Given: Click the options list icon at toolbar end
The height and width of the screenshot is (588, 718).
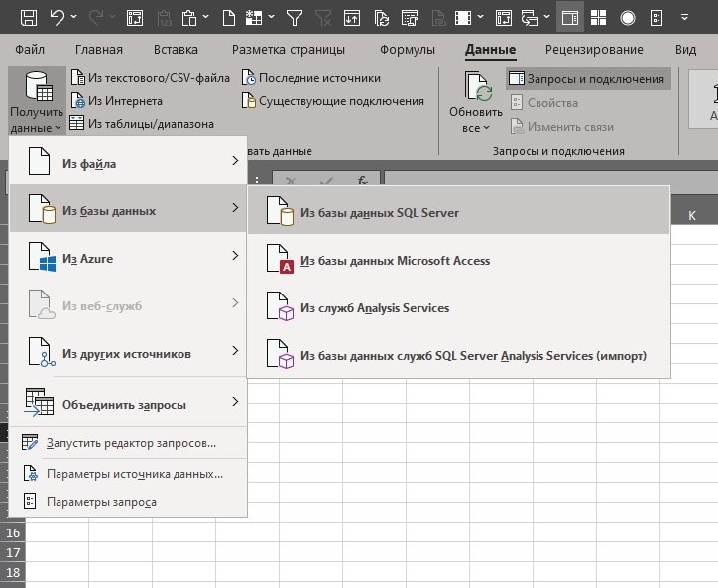Looking at the screenshot, I should 657,18.
